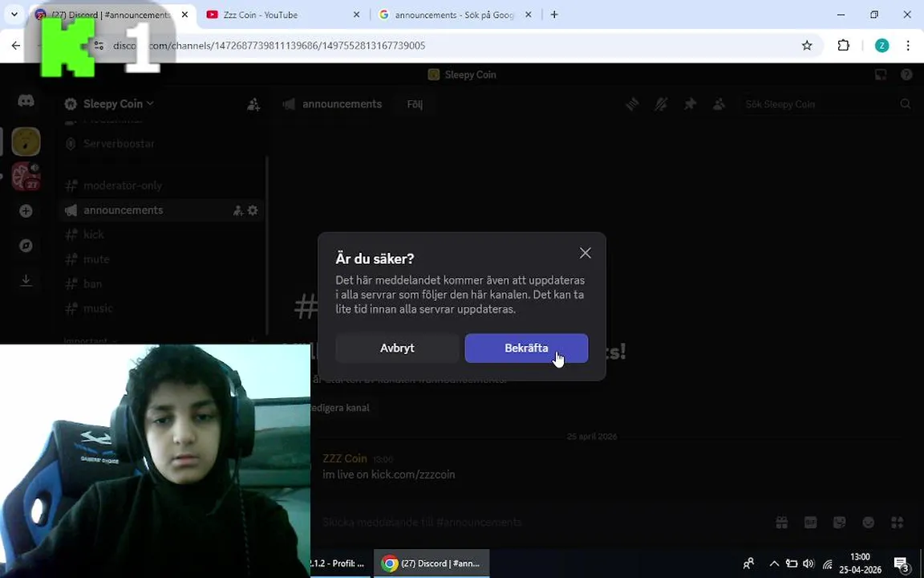Go back with browser back arrow

[x=16, y=46]
